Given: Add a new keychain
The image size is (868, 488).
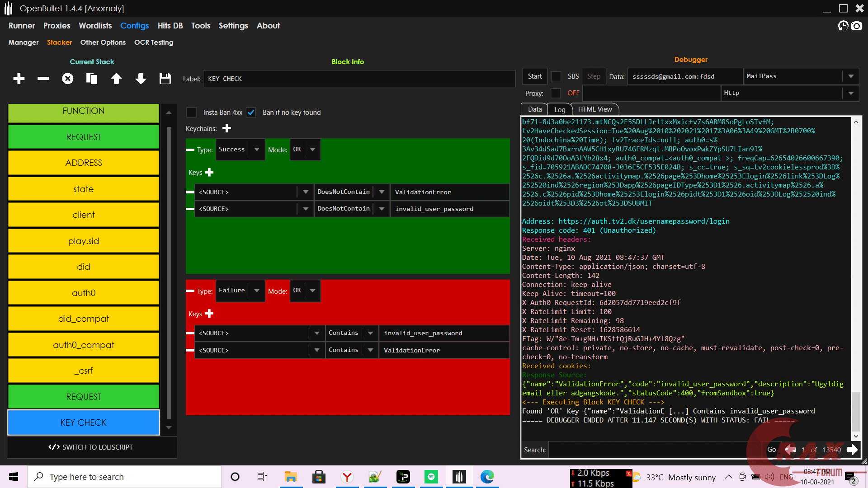Looking at the screenshot, I should pos(226,128).
